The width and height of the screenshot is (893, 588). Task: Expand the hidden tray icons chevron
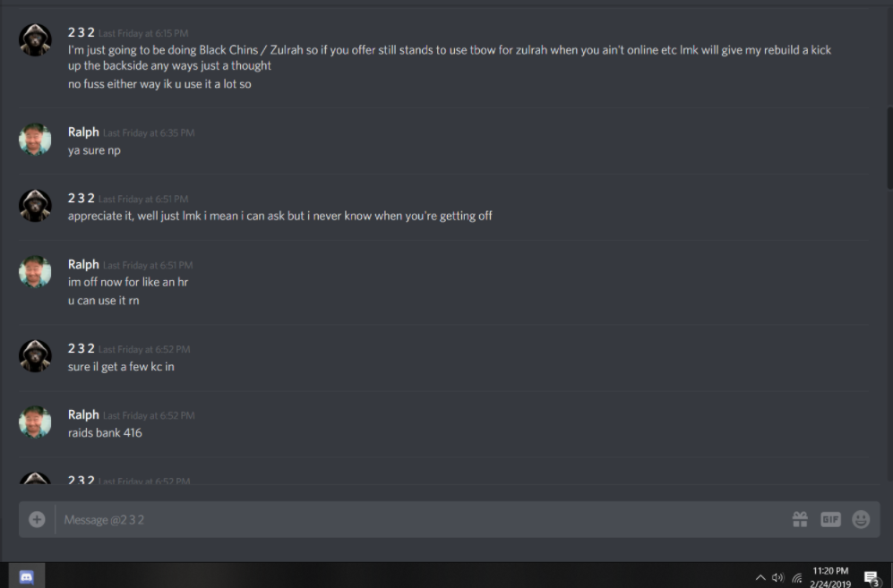pos(760,577)
